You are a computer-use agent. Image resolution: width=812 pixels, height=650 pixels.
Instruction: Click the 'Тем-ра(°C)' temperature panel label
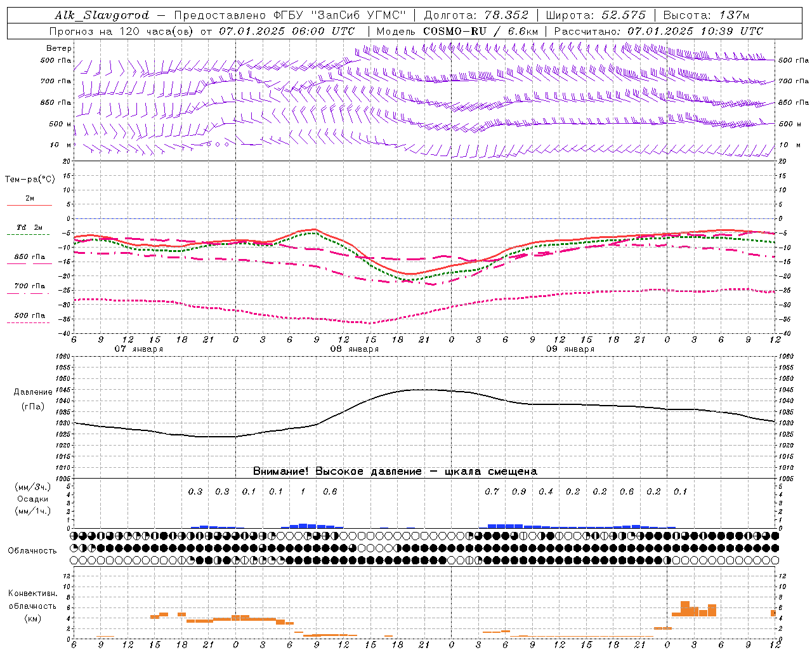click(x=30, y=180)
